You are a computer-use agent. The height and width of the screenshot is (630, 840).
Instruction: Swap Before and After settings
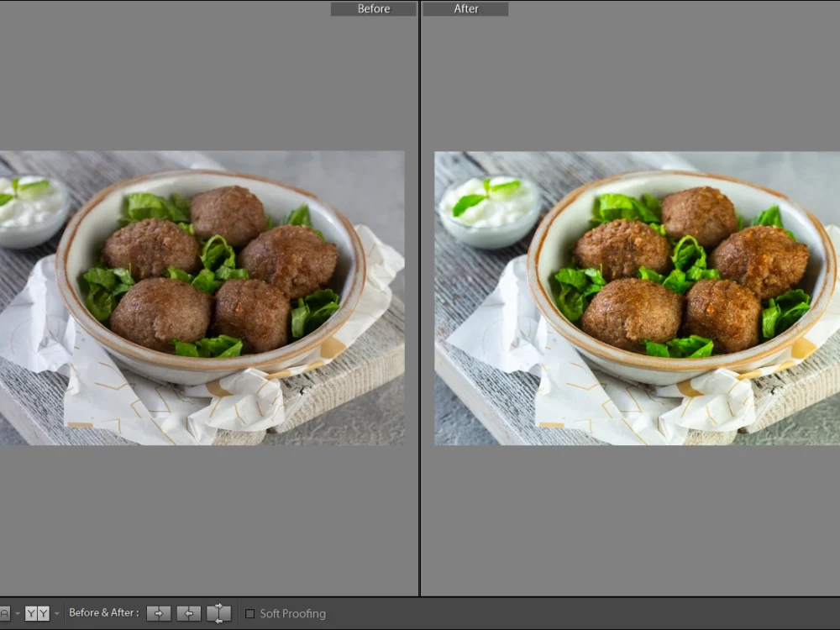[x=219, y=613]
